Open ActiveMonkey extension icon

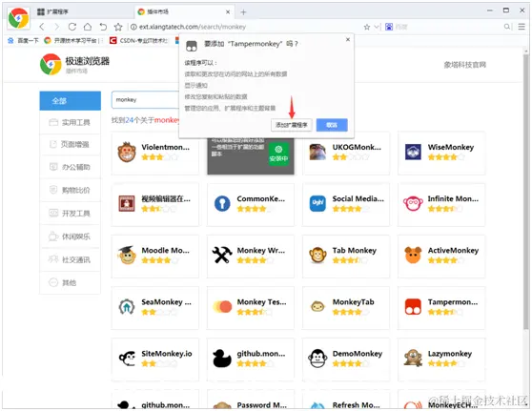pos(413,256)
